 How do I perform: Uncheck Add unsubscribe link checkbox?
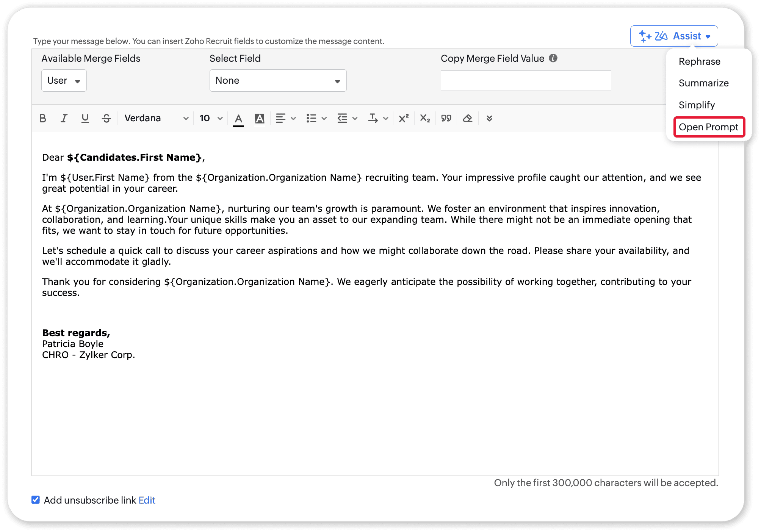36,500
